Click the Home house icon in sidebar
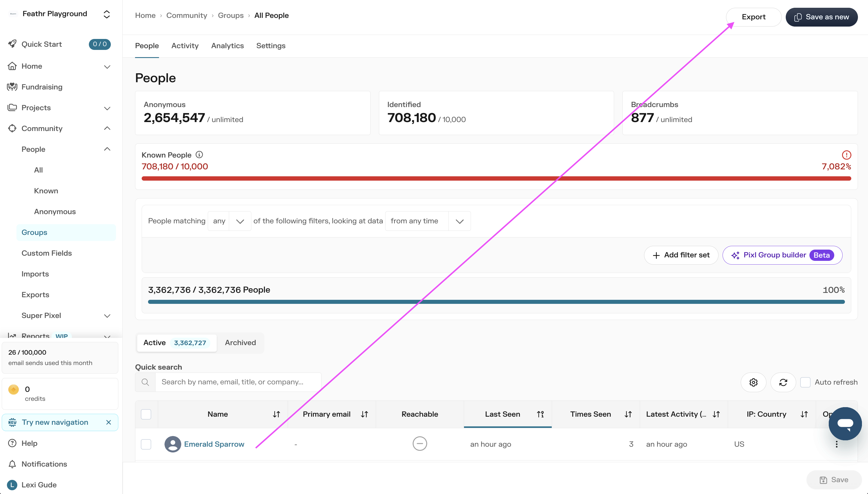 [x=12, y=66]
